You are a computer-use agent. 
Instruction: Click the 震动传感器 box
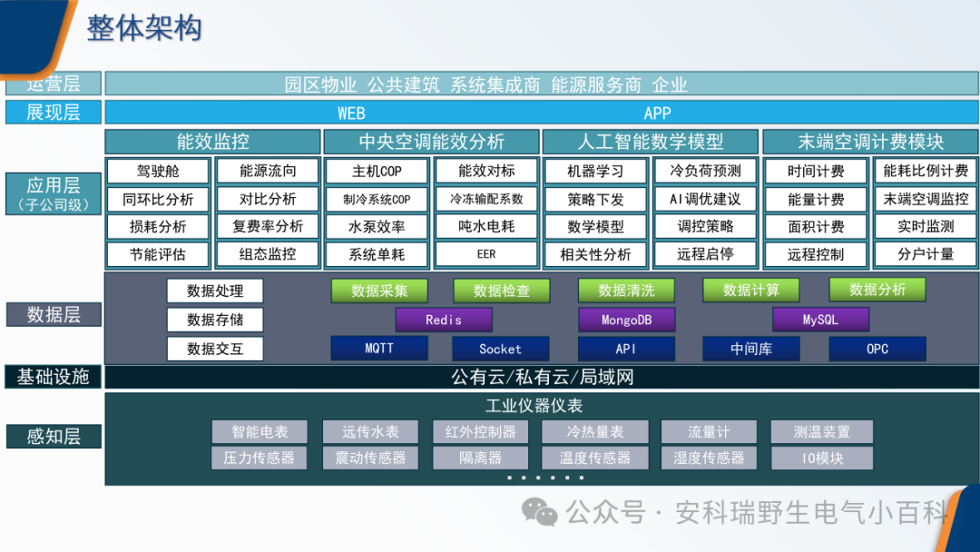(370, 458)
